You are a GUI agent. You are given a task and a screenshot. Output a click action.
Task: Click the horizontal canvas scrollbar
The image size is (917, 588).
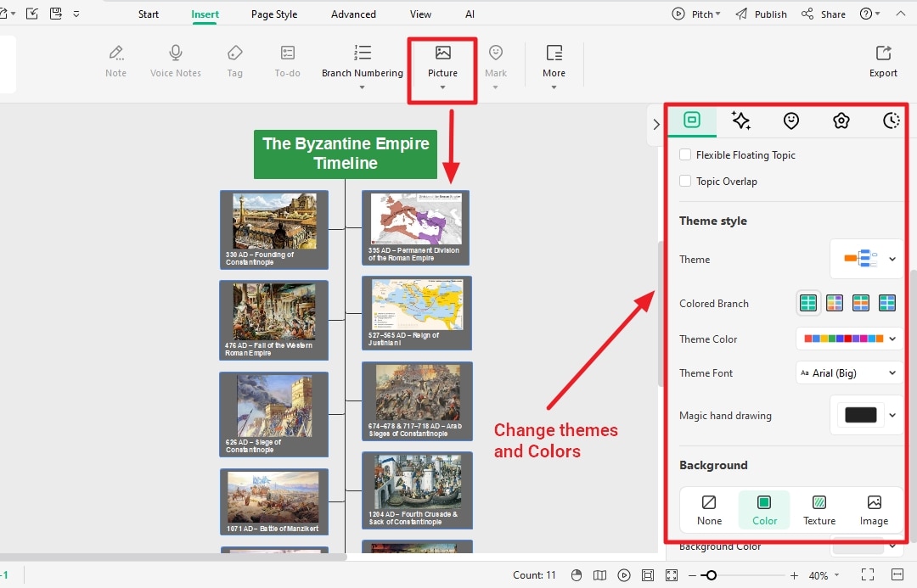click(x=173, y=557)
